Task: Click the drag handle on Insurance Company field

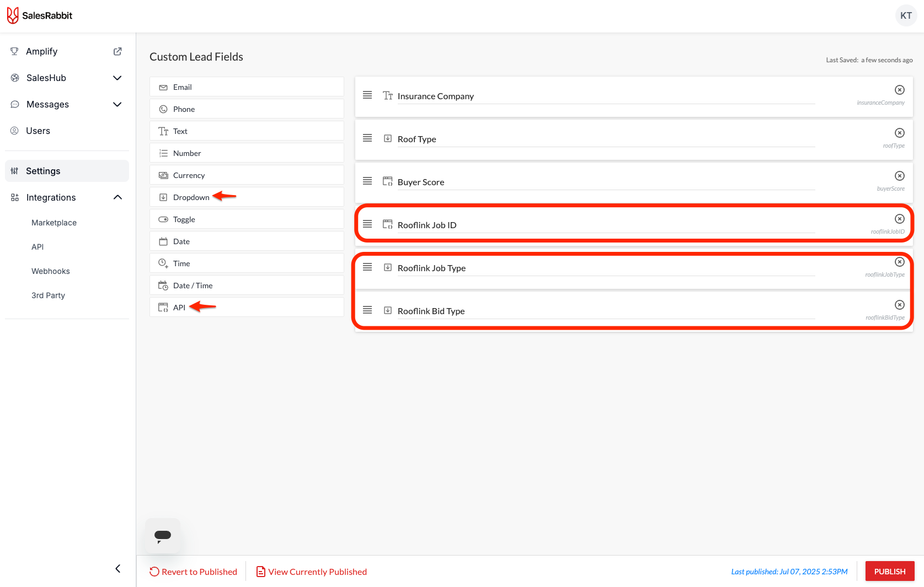Action: (367, 95)
